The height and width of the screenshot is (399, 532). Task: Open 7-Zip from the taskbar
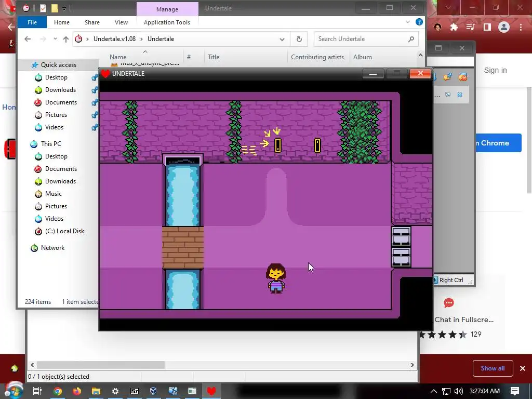click(x=135, y=391)
